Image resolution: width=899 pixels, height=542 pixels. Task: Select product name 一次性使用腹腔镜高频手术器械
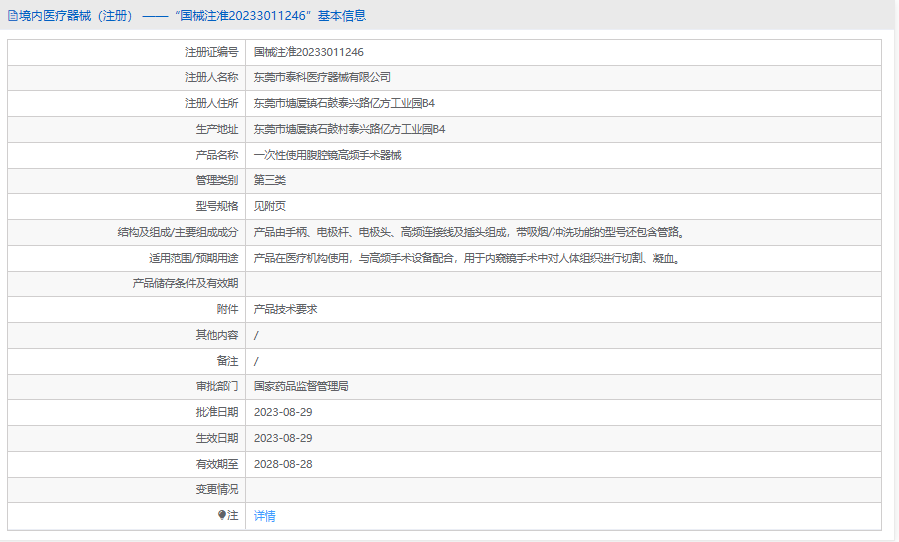click(327, 155)
